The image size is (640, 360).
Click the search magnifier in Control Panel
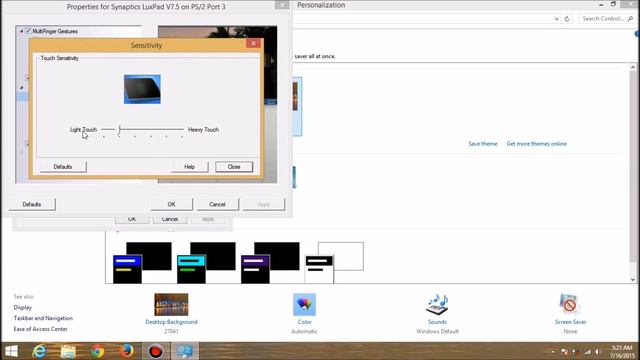pos(630,19)
